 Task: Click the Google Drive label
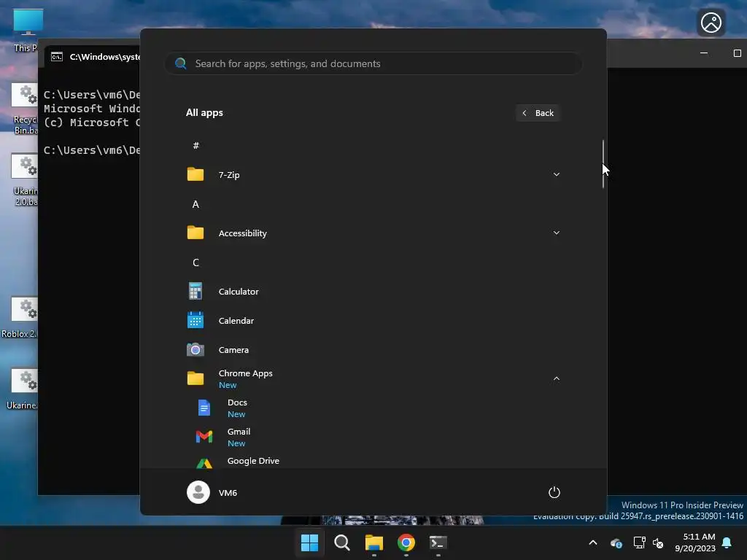pos(253,461)
